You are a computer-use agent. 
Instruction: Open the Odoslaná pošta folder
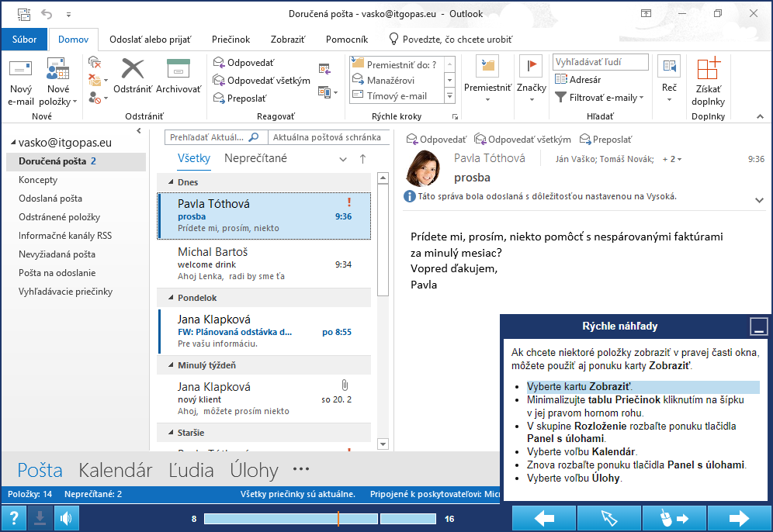(x=50, y=199)
